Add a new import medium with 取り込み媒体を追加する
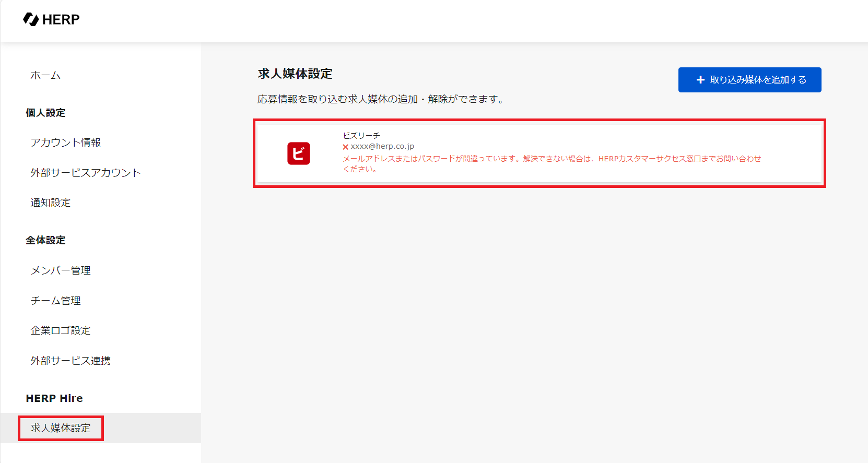Image resolution: width=868 pixels, height=463 pixels. (749, 80)
